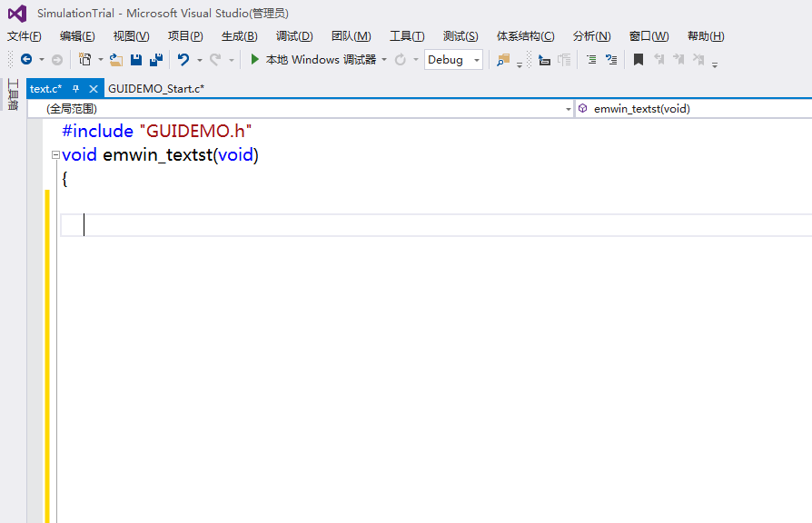The height and width of the screenshot is (523, 812).
Task: Close the text.c* tab
Action: point(94,89)
